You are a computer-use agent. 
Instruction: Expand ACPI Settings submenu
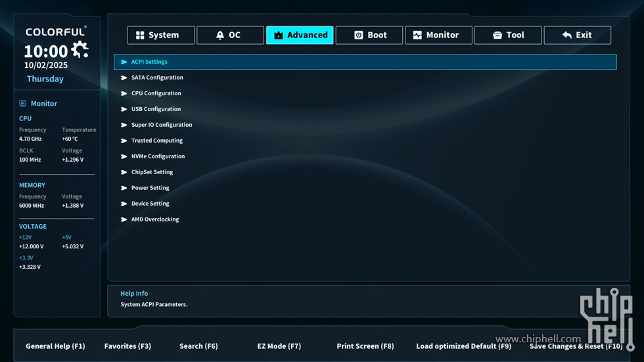[149, 62]
